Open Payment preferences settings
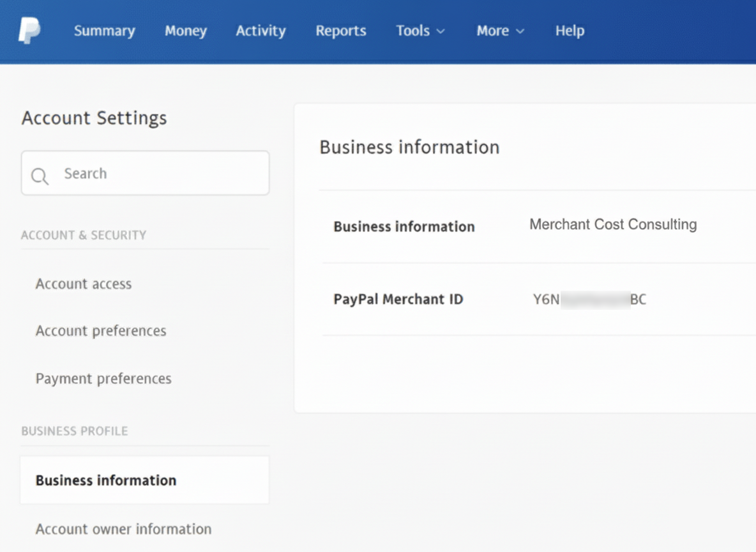 pyautogui.click(x=103, y=378)
